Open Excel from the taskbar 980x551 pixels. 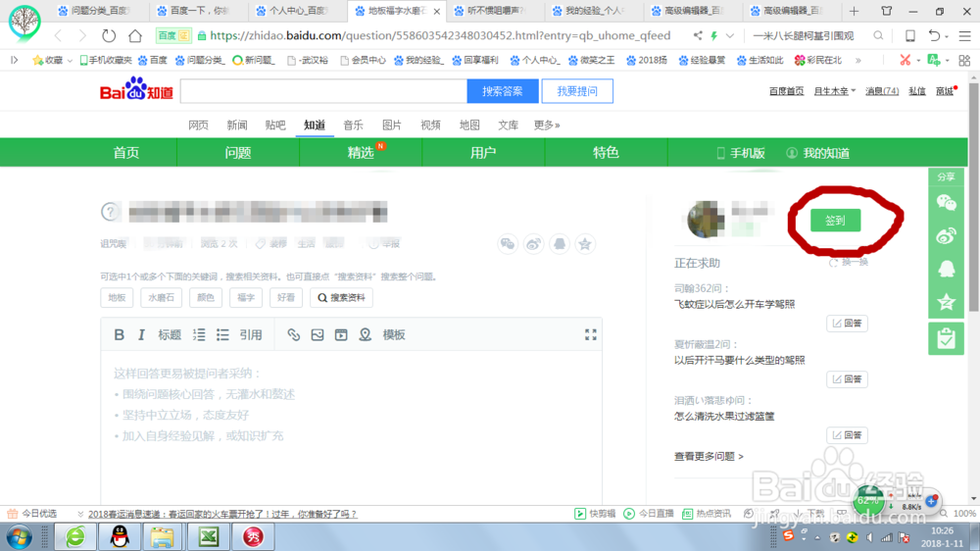[x=209, y=536]
